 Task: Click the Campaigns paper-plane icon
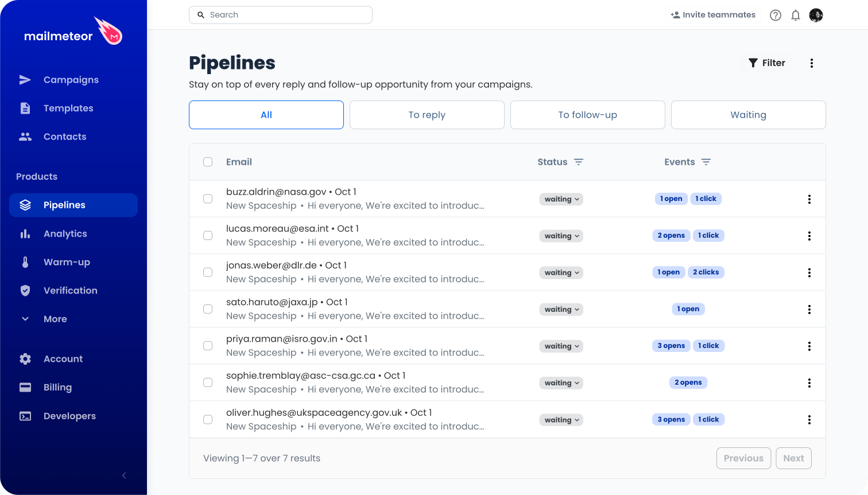(x=25, y=80)
